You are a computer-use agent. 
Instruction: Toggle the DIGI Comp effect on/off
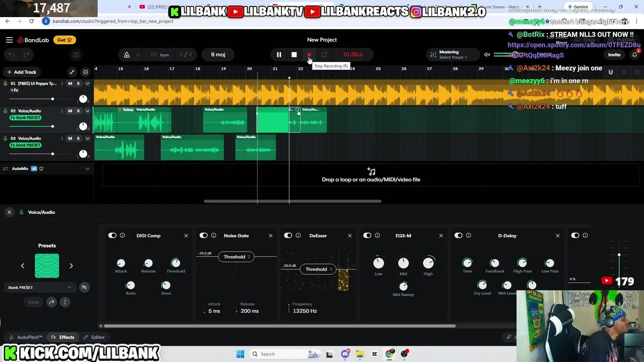tap(112, 235)
